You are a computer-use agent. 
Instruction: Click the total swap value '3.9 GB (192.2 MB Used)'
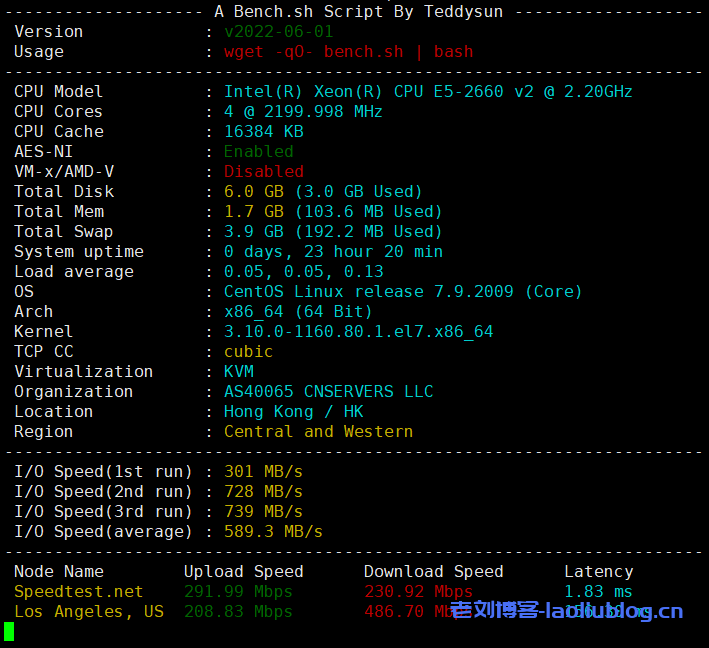(x=333, y=231)
